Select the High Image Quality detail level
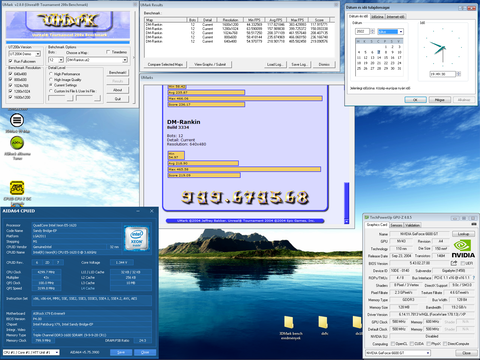The width and height of the screenshot is (480, 360). [51, 80]
